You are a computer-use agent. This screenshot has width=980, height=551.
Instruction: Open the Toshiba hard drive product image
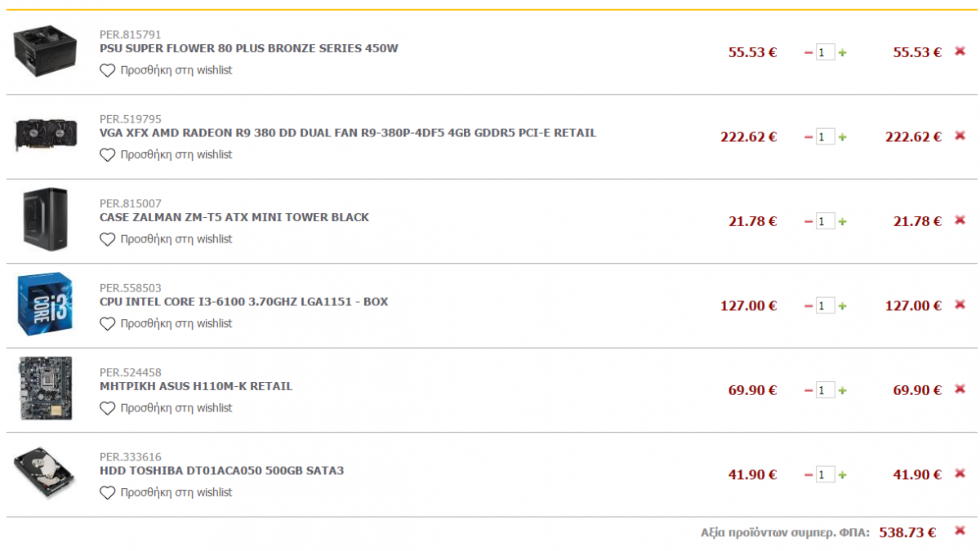45,473
